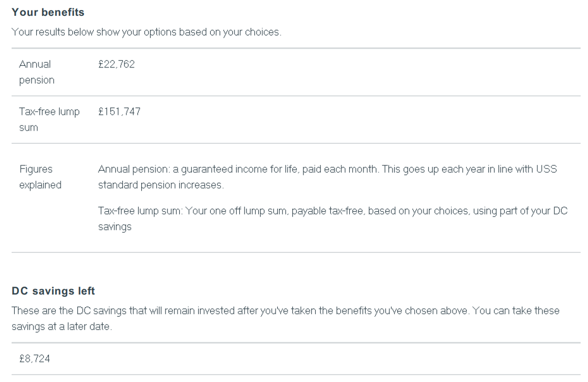The height and width of the screenshot is (382, 588).
Task: Click the word 'savings' under lump sum text
Action: point(115,227)
